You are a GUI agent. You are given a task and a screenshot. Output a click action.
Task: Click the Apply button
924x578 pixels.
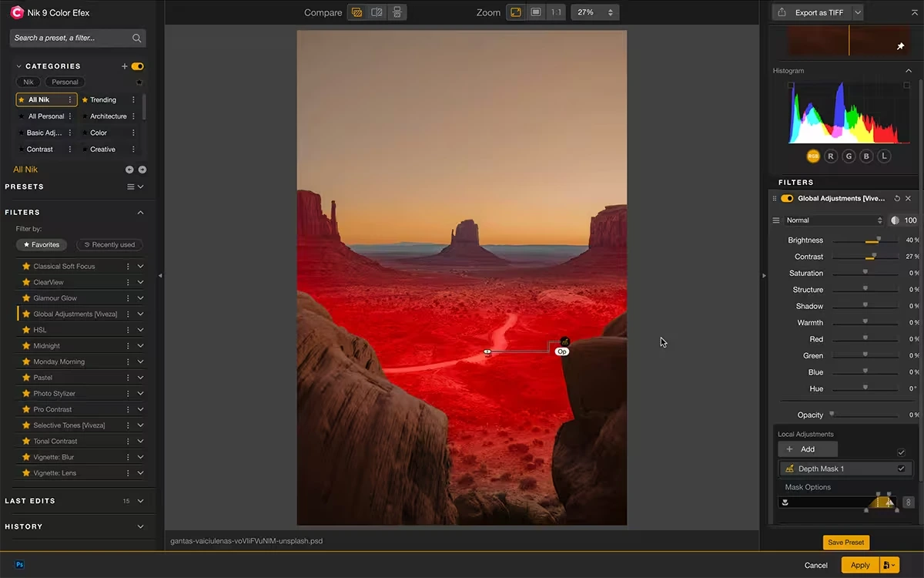(860, 565)
